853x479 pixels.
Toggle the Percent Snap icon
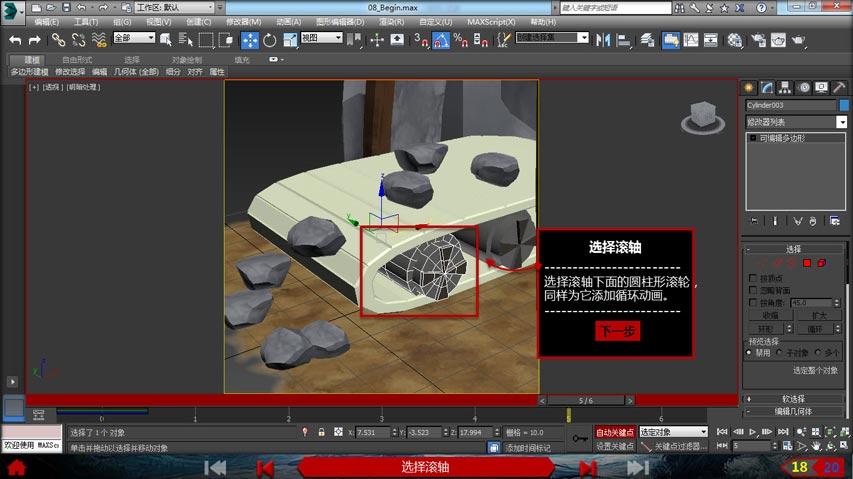[x=460, y=40]
